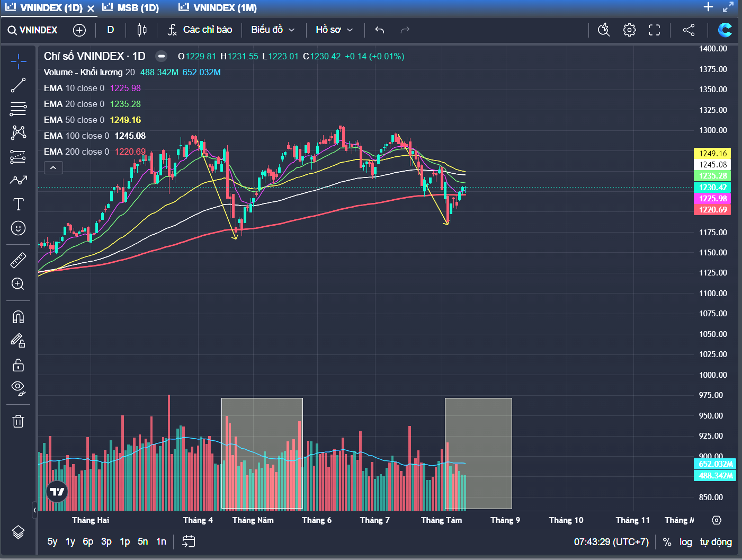Open the horizontal lines tool group

[18, 109]
